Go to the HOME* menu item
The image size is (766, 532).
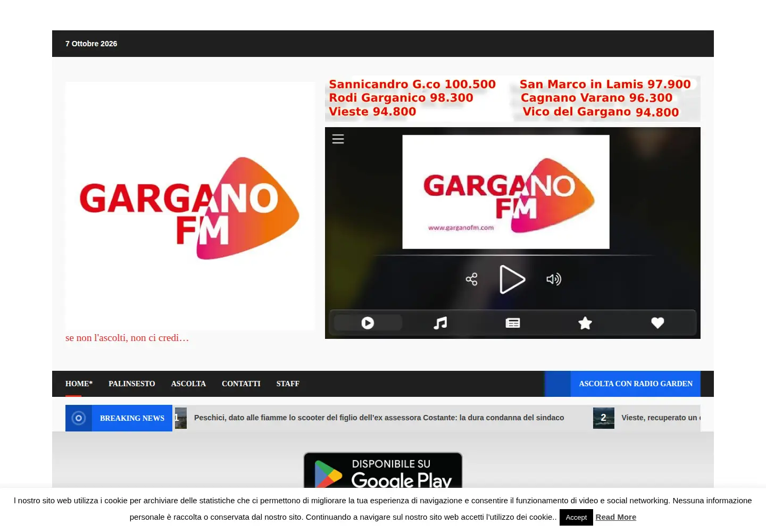click(x=79, y=384)
